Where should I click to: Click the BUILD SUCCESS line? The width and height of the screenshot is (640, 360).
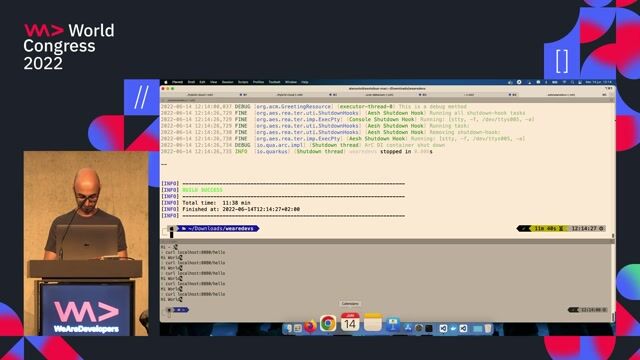pos(202,190)
